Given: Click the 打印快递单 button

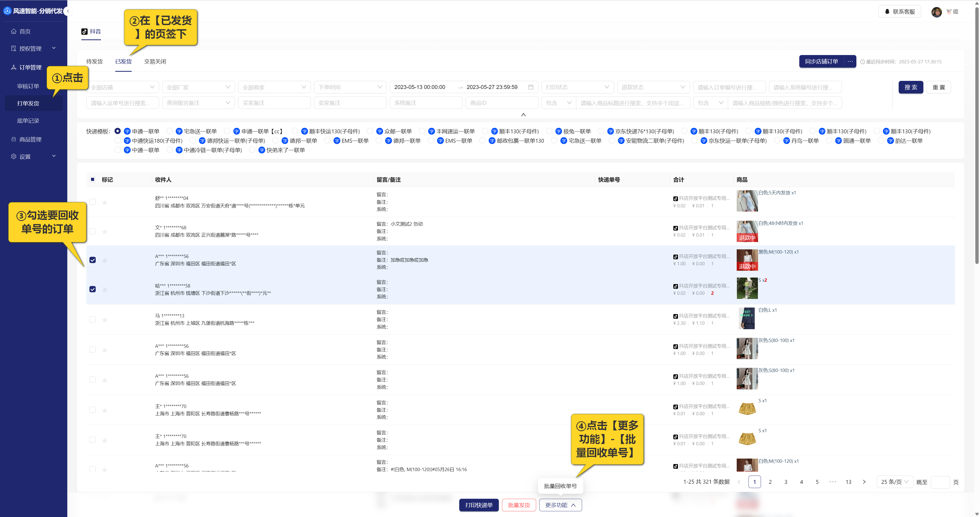Looking at the screenshot, I should pyautogui.click(x=479, y=505).
